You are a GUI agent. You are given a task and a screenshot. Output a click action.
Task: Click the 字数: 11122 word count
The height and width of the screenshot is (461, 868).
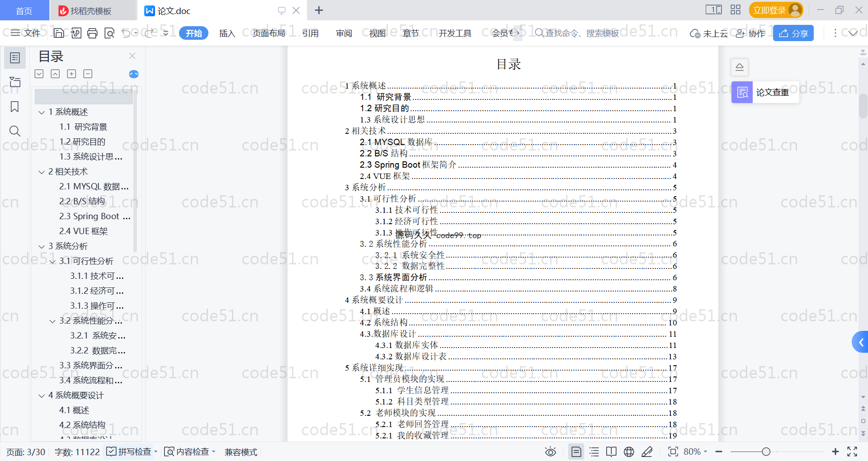(77, 452)
